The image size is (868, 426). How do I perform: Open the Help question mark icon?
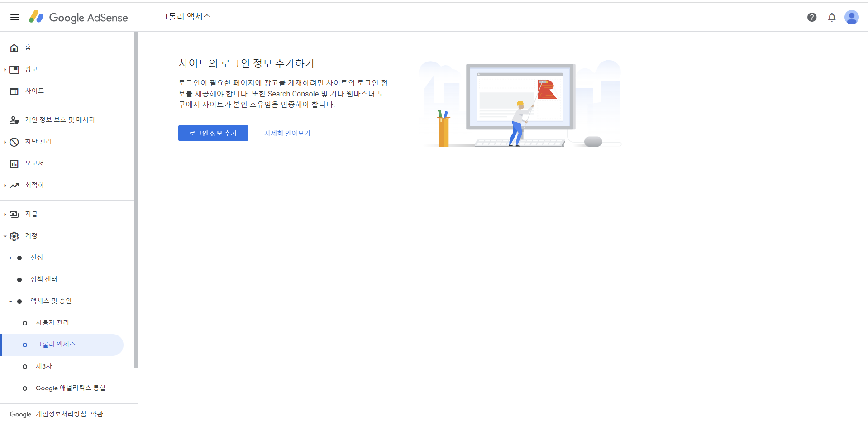click(x=812, y=17)
